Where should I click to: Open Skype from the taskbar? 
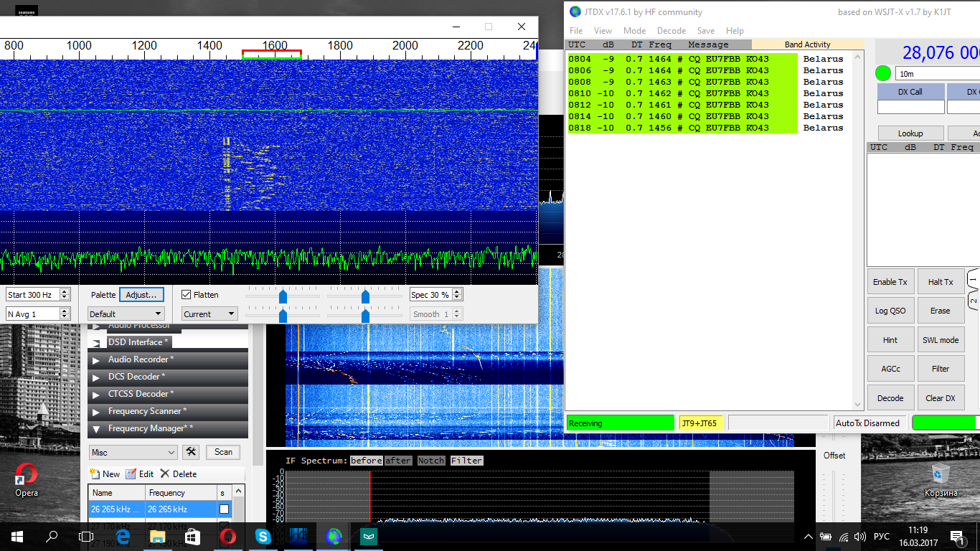click(263, 536)
